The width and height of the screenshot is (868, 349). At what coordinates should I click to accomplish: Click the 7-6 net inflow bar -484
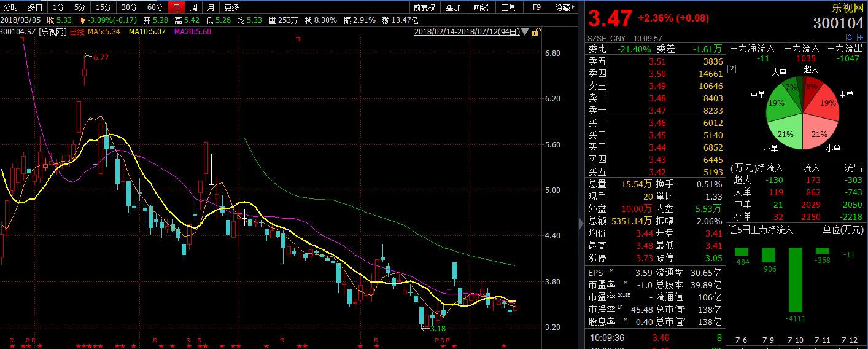click(x=742, y=252)
